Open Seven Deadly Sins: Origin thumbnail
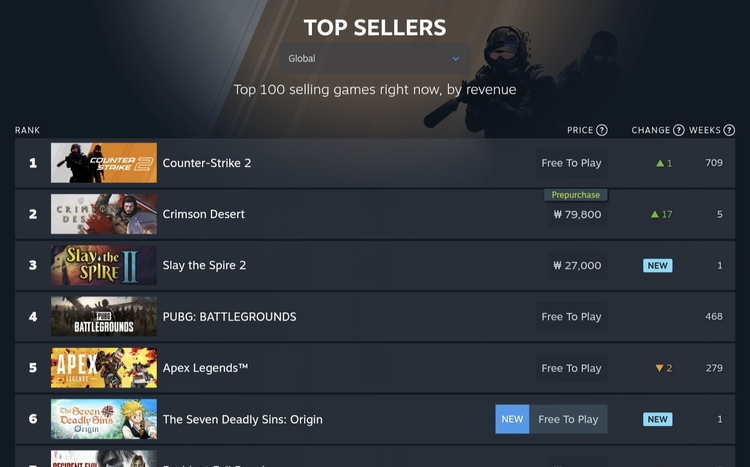The image size is (750, 467). pyautogui.click(x=104, y=419)
